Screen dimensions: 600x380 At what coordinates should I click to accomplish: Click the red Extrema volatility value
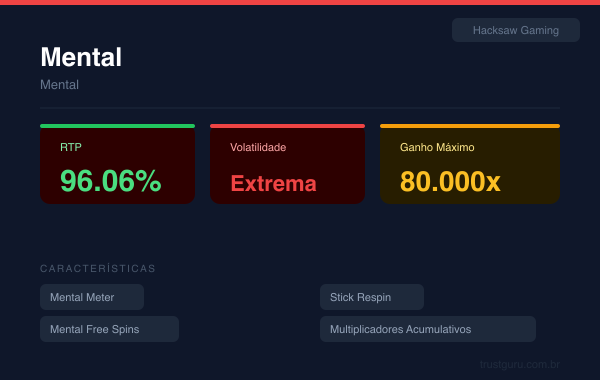point(273,183)
